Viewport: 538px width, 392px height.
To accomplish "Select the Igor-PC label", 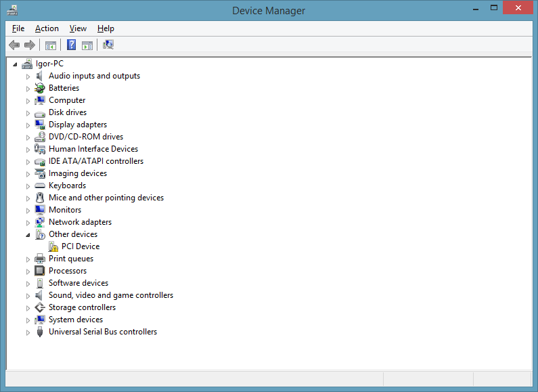I will 50,64.
